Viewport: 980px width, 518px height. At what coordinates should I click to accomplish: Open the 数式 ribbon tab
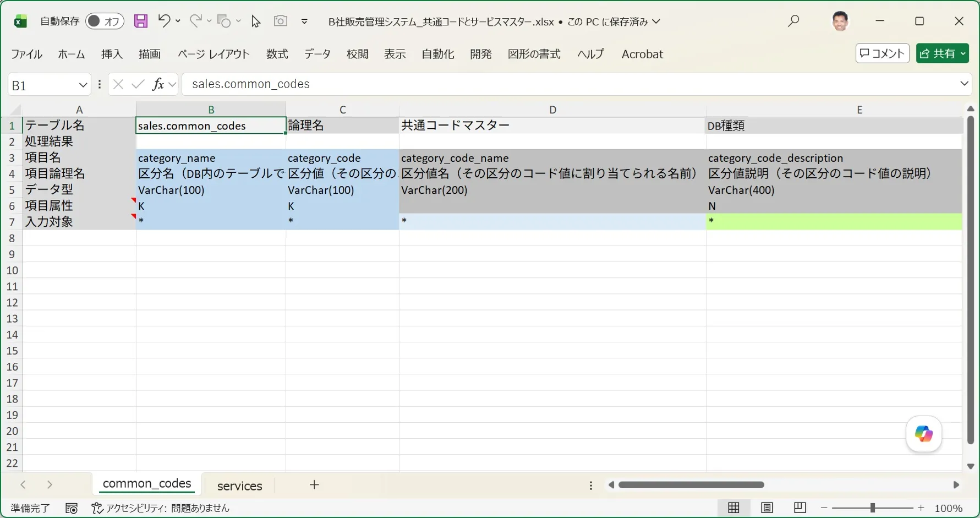click(x=277, y=54)
